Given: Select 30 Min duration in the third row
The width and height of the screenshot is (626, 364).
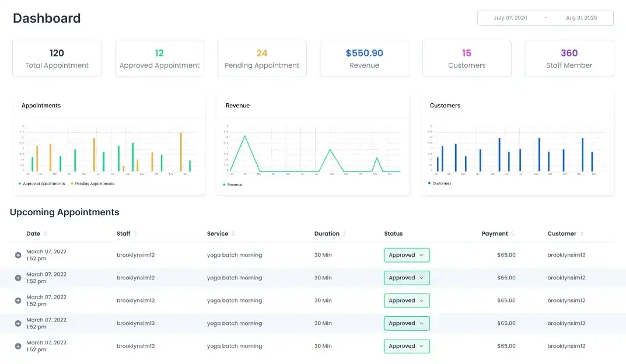Looking at the screenshot, I should coord(323,300).
